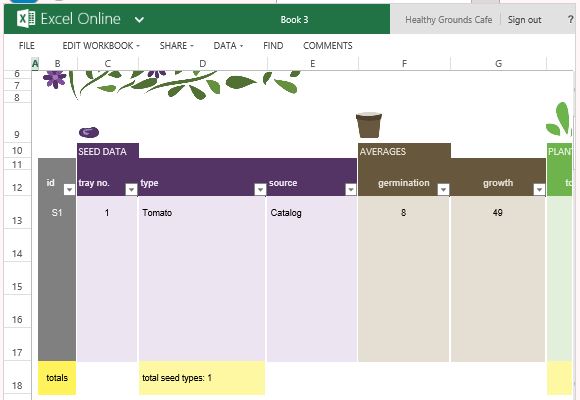This screenshot has width=580, height=400.
Task: Click the COMMENTS command
Action: [328, 46]
